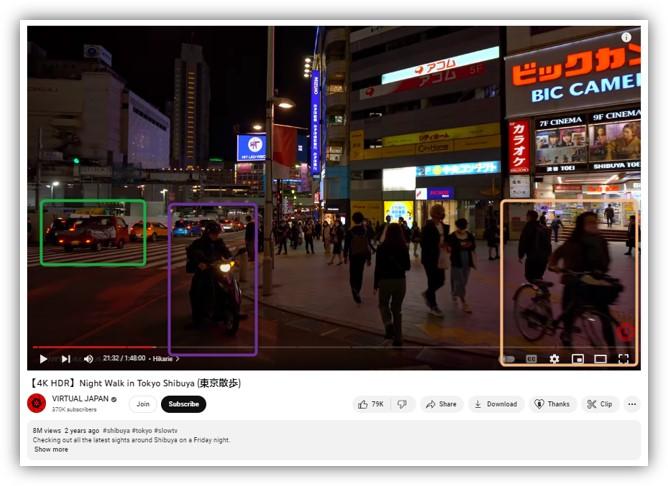This screenshot has width=668, height=486.
Task: Mute the video with the speaker icon
Action: coord(88,359)
